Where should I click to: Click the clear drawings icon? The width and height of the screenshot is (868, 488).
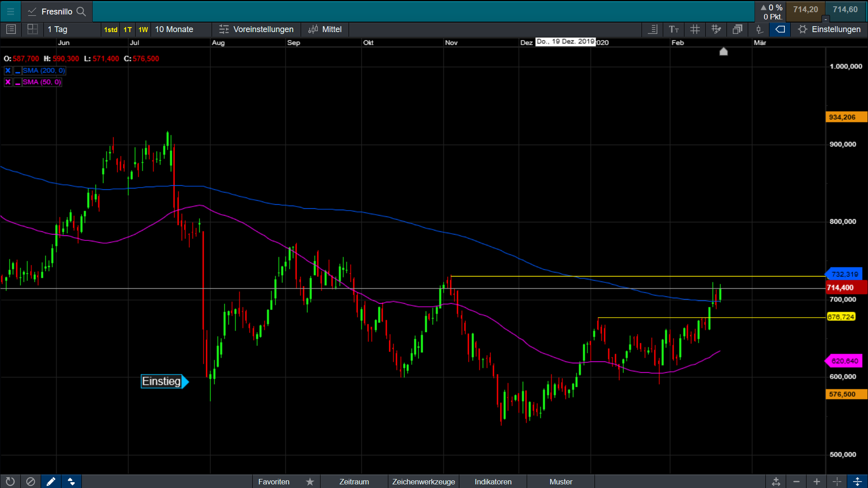tap(30, 482)
